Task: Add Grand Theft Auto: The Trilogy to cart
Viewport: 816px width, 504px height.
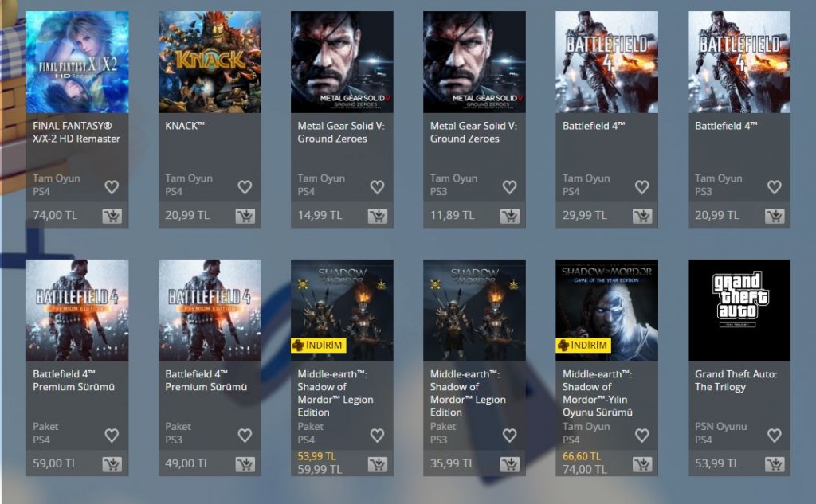Action: (775, 464)
